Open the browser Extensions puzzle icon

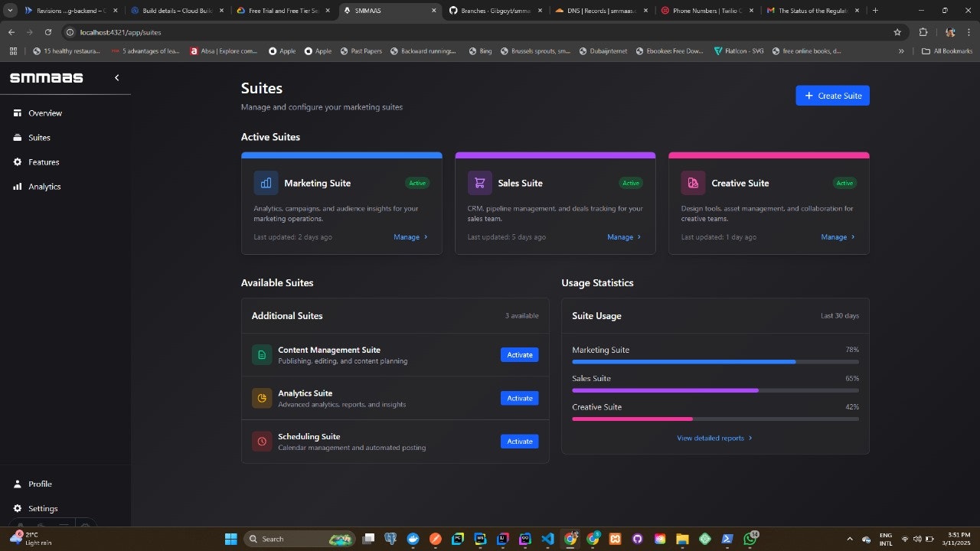pyautogui.click(x=923, y=32)
